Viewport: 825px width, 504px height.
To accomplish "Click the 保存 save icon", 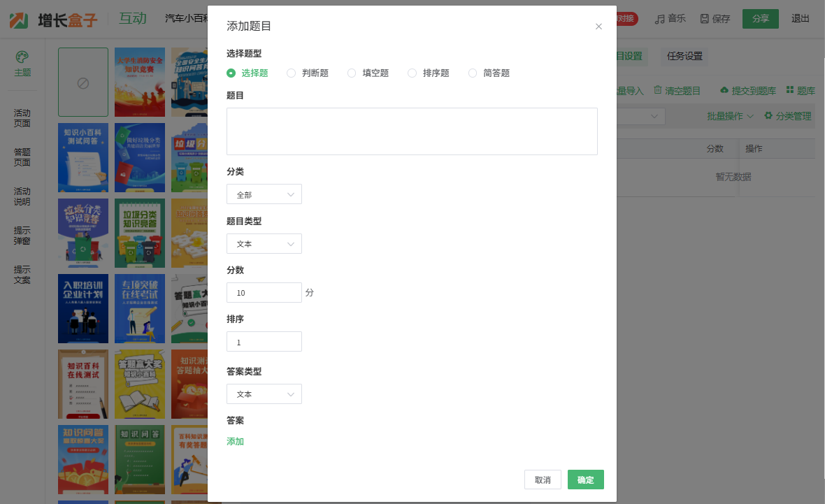I will pos(704,19).
